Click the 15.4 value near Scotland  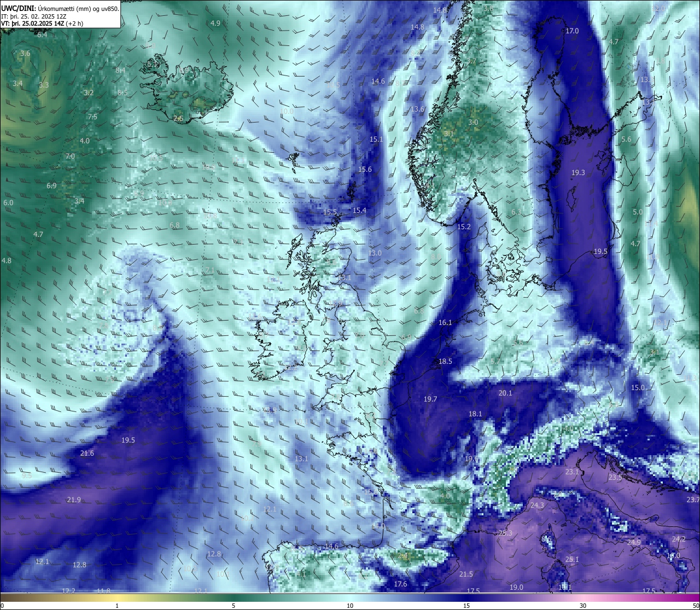point(359,210)
